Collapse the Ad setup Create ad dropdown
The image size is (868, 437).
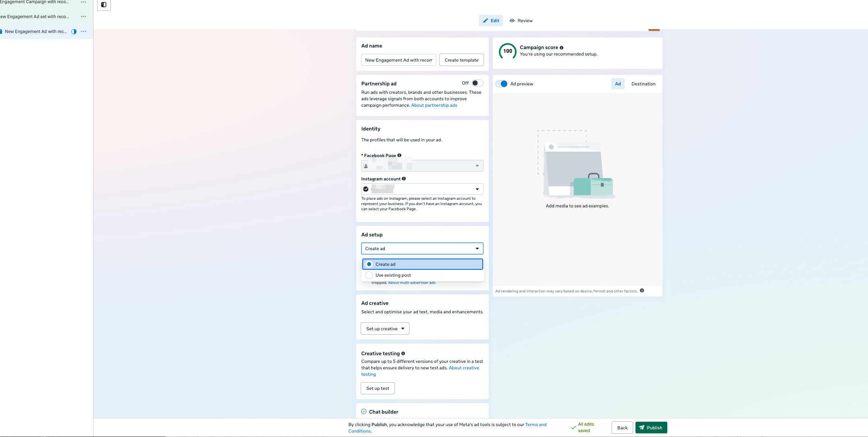(x=422, y=249)
